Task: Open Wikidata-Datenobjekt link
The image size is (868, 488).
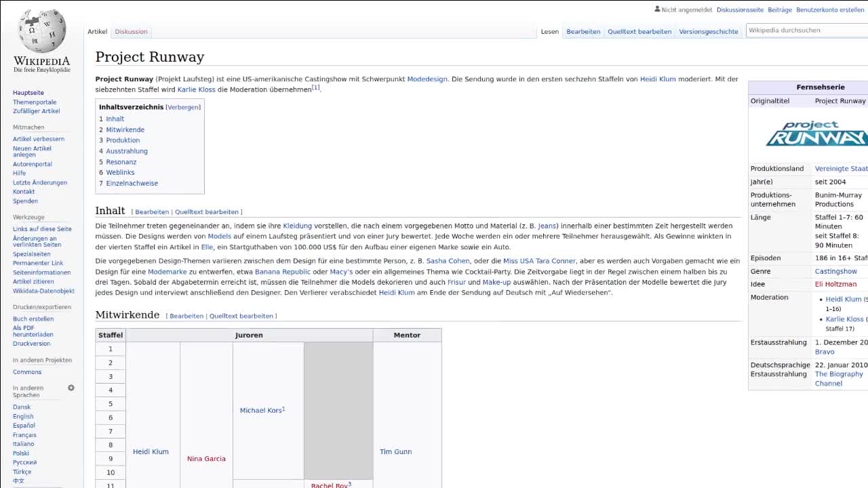Action: [x=43, y=291]
